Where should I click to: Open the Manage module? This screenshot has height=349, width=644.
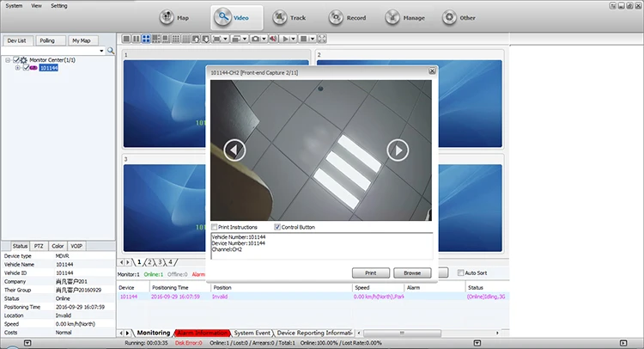[404, 17]
